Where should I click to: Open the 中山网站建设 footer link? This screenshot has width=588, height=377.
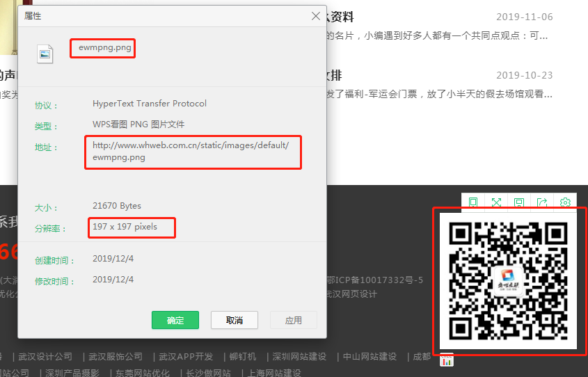click(x=370, y=357)
